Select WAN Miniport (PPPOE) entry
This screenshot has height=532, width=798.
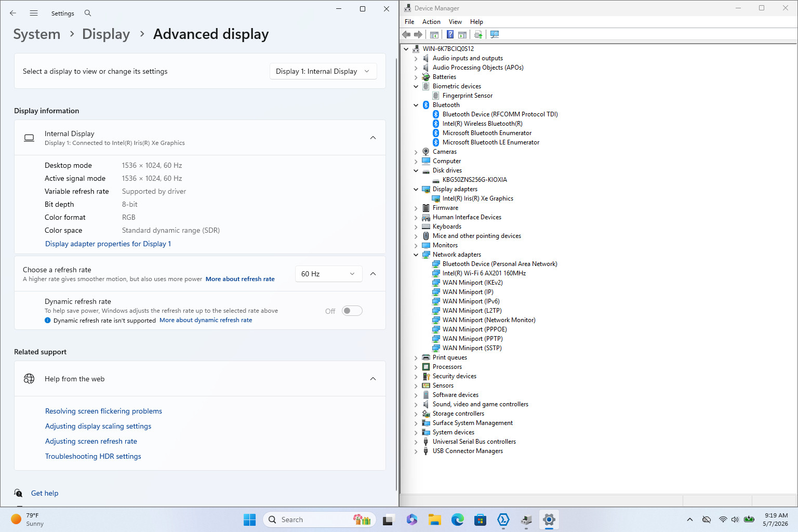click(x=475, y=329)
